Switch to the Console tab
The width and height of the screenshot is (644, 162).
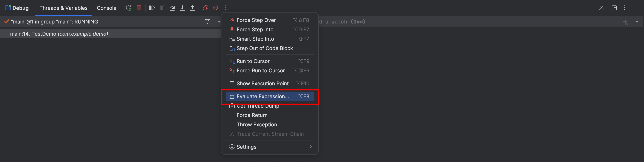106,8
